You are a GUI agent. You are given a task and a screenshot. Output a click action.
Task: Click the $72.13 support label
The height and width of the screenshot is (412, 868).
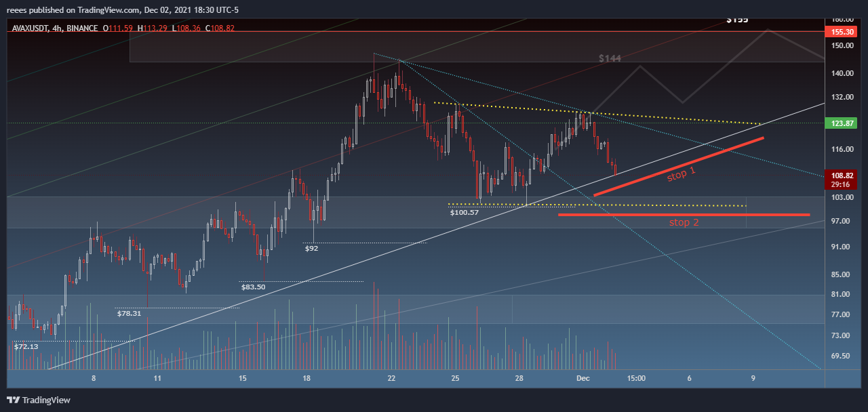tap(26, 346)
